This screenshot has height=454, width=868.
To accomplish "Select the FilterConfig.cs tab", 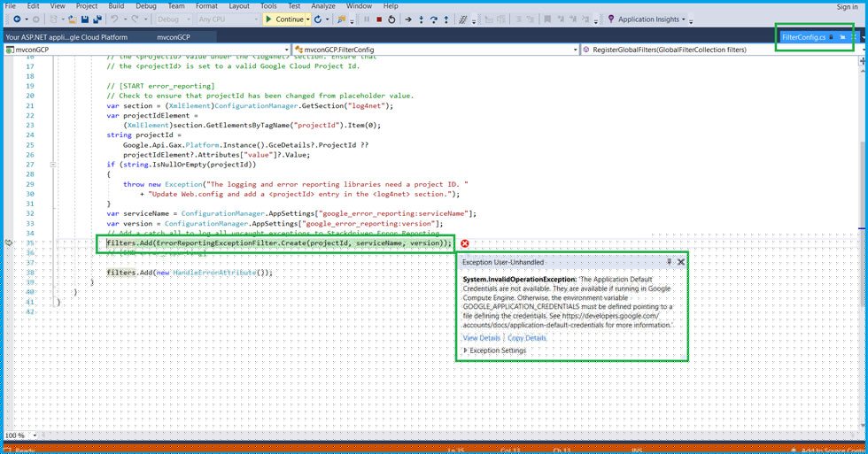I will (804, 37).
